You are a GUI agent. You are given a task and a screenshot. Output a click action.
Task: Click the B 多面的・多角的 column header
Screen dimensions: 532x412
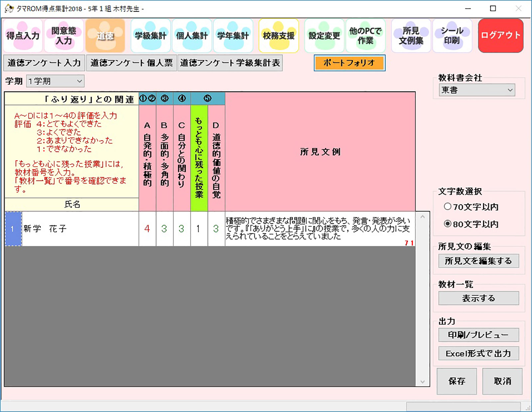pos(165,158)
